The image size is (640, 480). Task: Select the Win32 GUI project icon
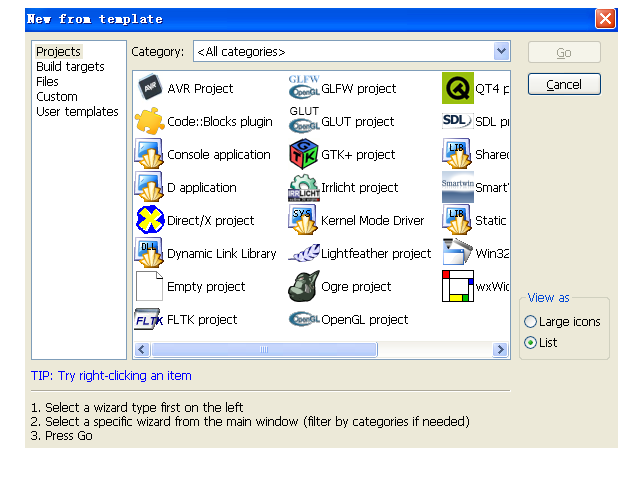(x=458, y=252)
